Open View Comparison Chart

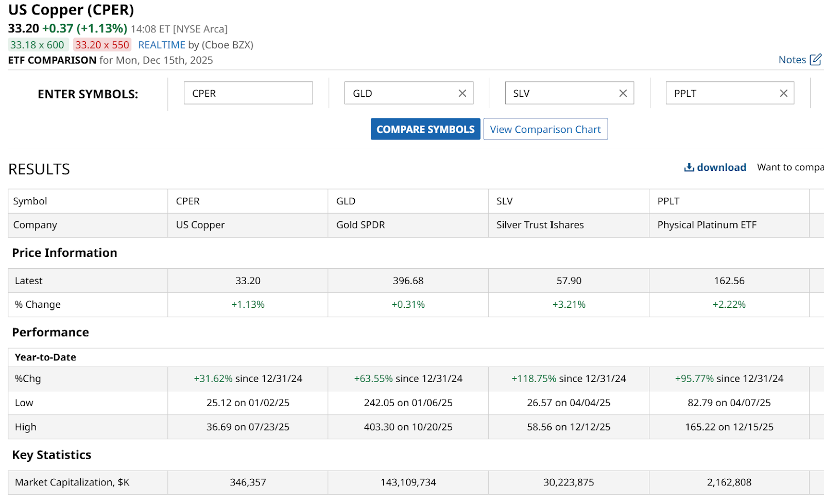(x=545, y=129)
